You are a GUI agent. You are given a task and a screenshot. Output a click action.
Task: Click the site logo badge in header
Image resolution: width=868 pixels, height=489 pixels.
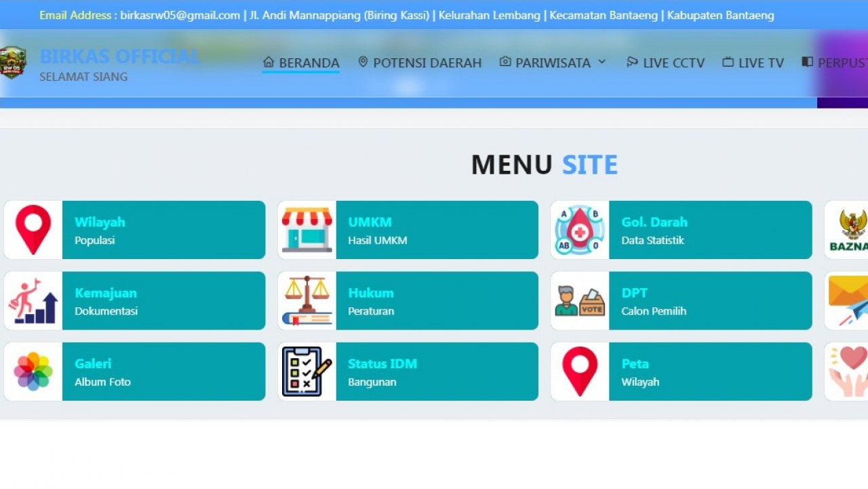[12, 62]
